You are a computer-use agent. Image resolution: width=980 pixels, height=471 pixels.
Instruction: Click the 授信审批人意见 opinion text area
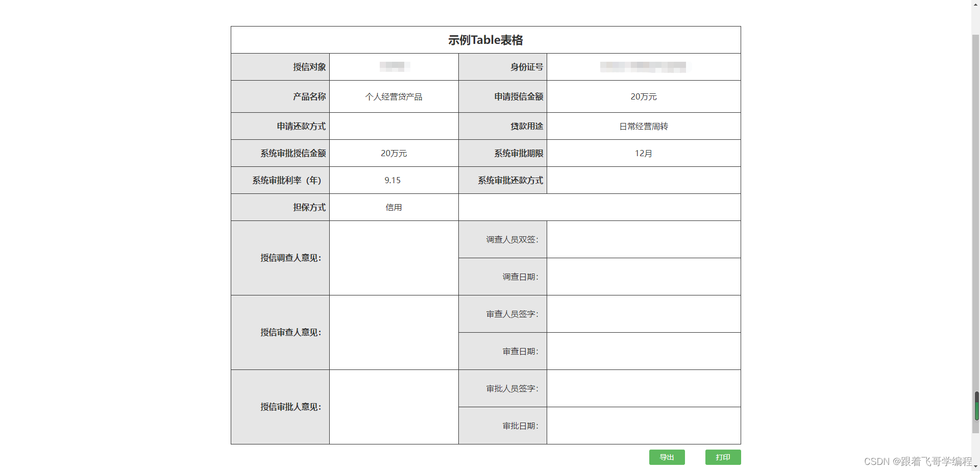pos(394,407)
